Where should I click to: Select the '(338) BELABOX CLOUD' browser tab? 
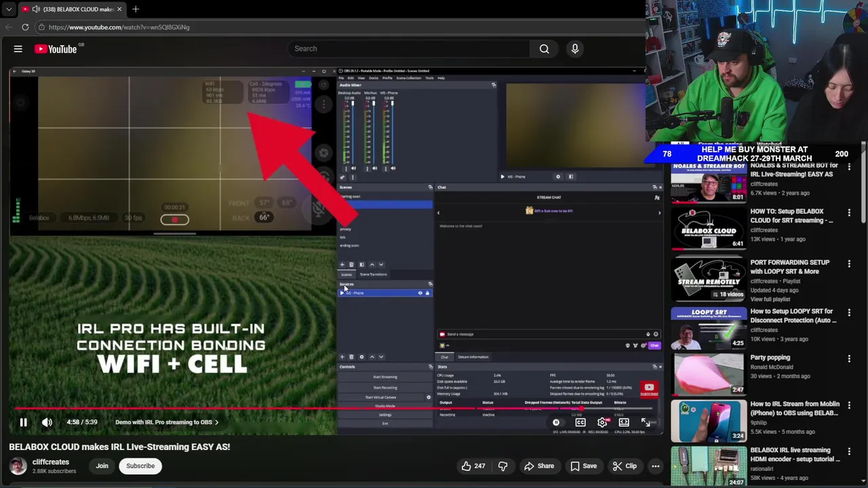[x=71, y=9]
